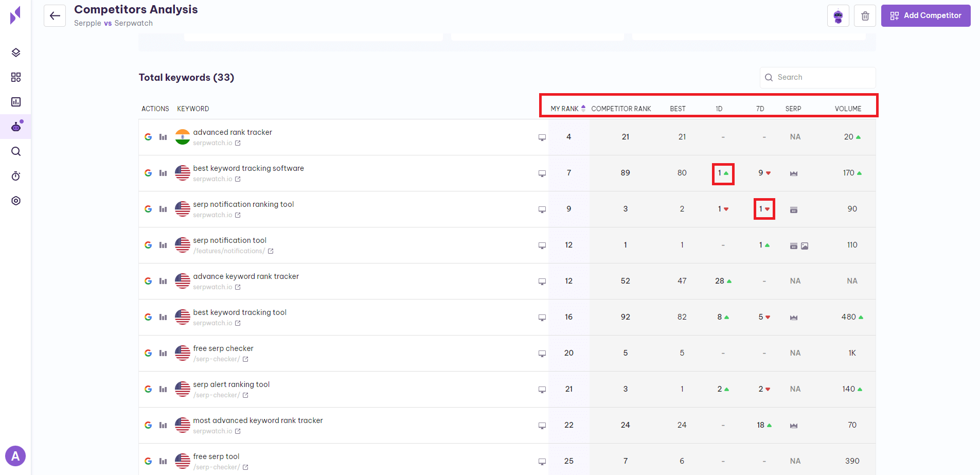Open the search magnifier icon in sidebar
The width and height of the screenshot is (980, 475).
[x=16, y=151]
